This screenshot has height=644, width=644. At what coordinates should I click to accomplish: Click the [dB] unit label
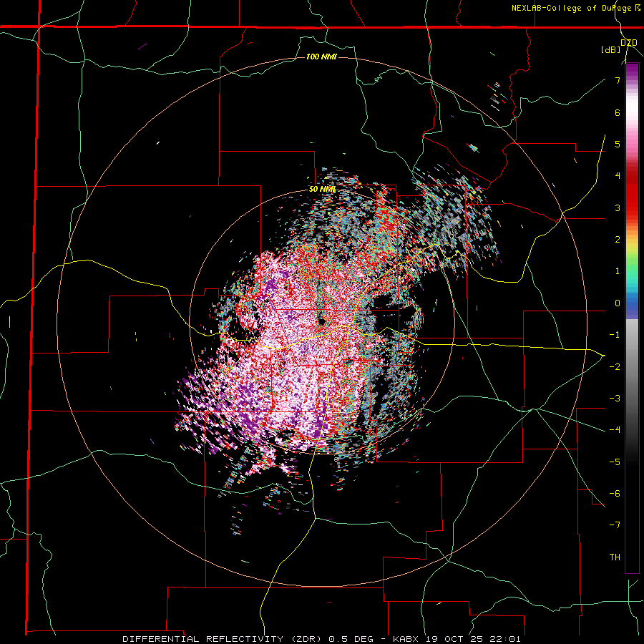611,50
